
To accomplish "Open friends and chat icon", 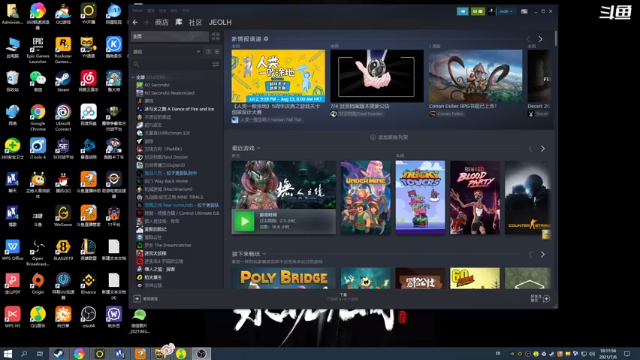I will click(547, 299).
